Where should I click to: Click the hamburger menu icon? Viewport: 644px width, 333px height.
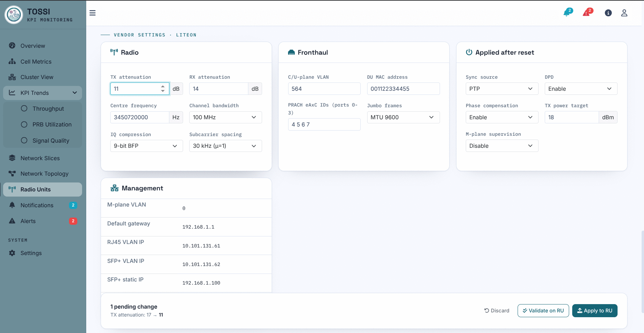92,13
